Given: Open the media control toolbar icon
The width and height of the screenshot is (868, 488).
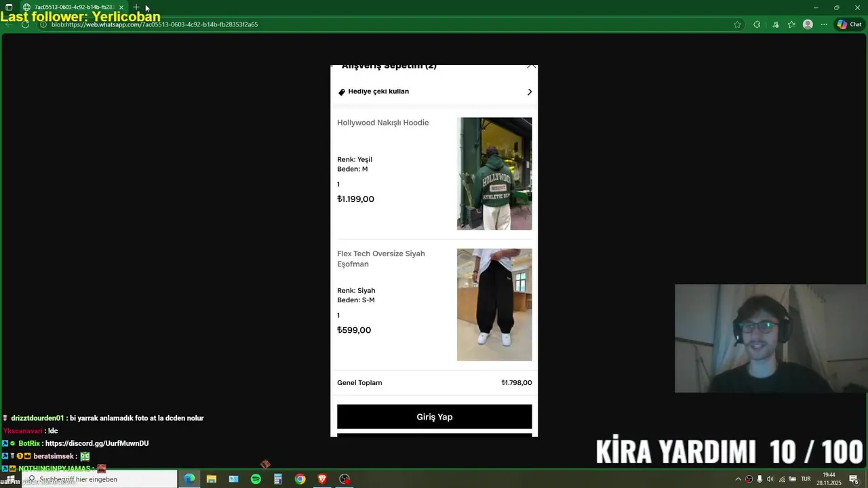Looking at the screenshot, I should coord(776,24).
